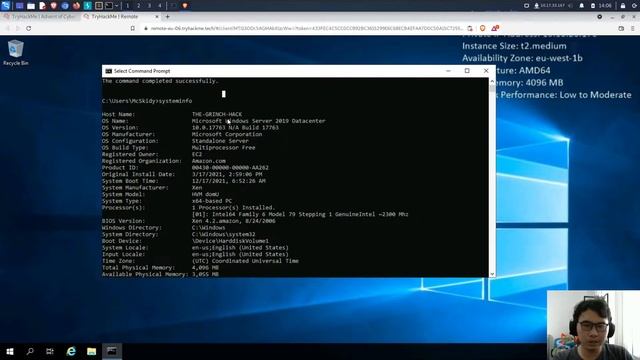Select the Brave window in panel
The width and height of the screenshot is (640, 360).
pyautogui.click(x=185, y=6)
